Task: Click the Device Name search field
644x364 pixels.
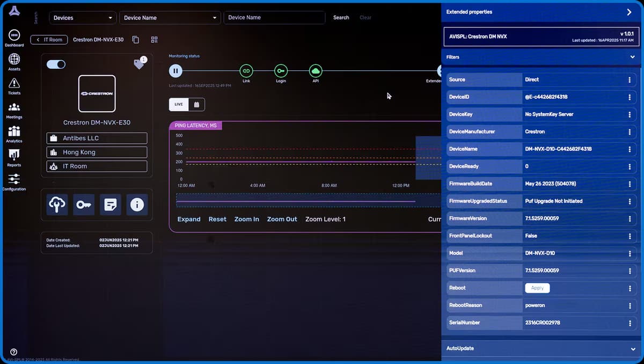Action: coord(274,18)
